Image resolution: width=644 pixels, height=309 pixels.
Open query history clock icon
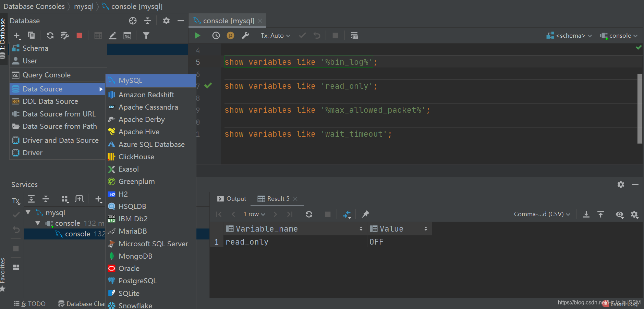pyautogui.click(x=216, y=35)
